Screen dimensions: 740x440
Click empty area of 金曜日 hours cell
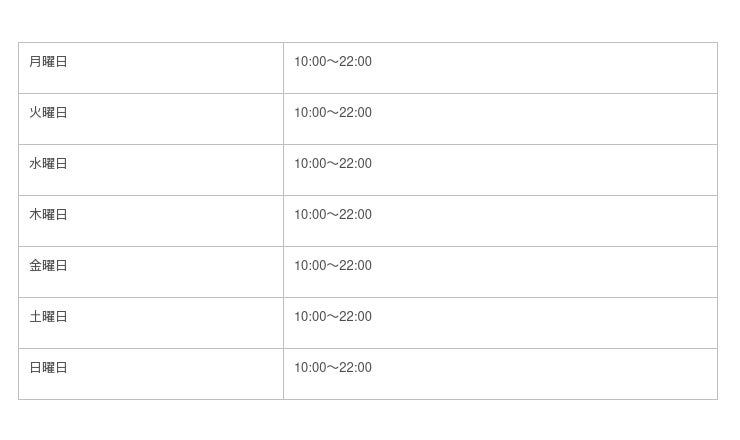(543, 272)
